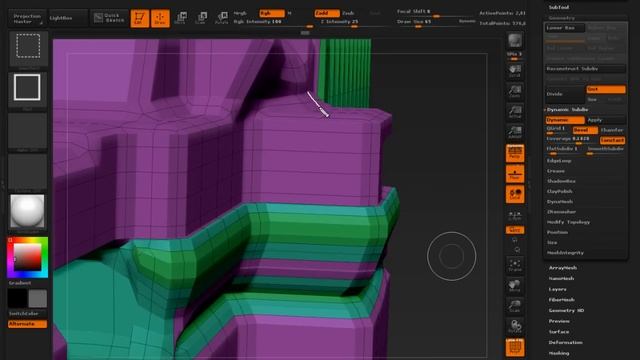Expand the ArrayMesh section

pyautogui.click(x=562, y=268)
